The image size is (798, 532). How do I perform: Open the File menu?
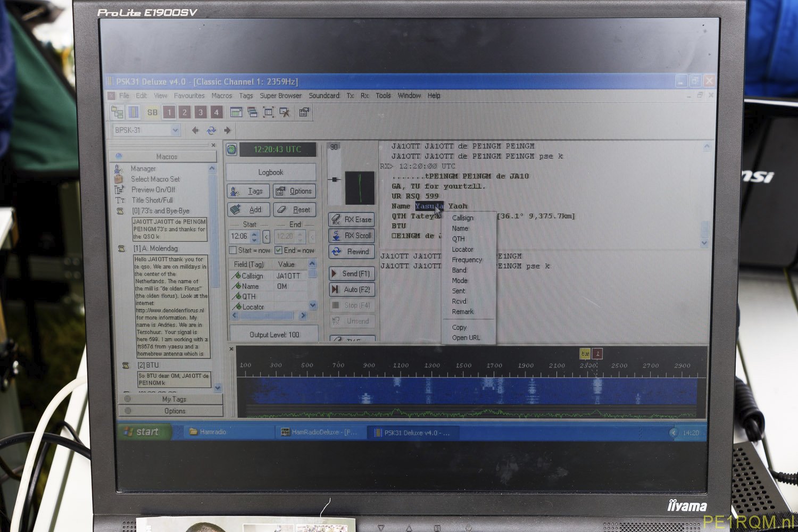coord(124,96)
